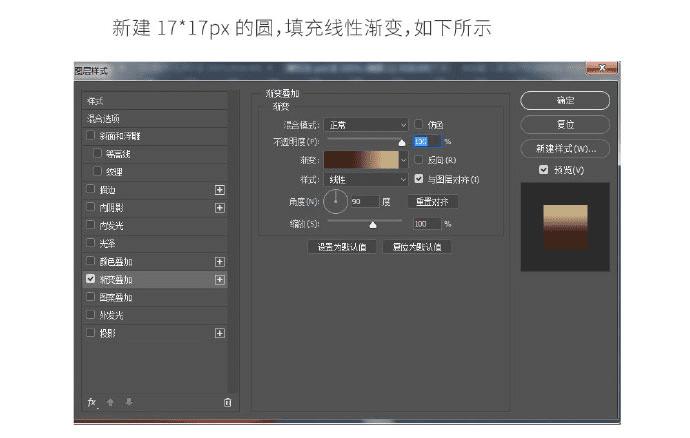Toggle the 预览 (Preview) checkbox
Viewport: 690px width, 438px height.
tap(543, 169)
